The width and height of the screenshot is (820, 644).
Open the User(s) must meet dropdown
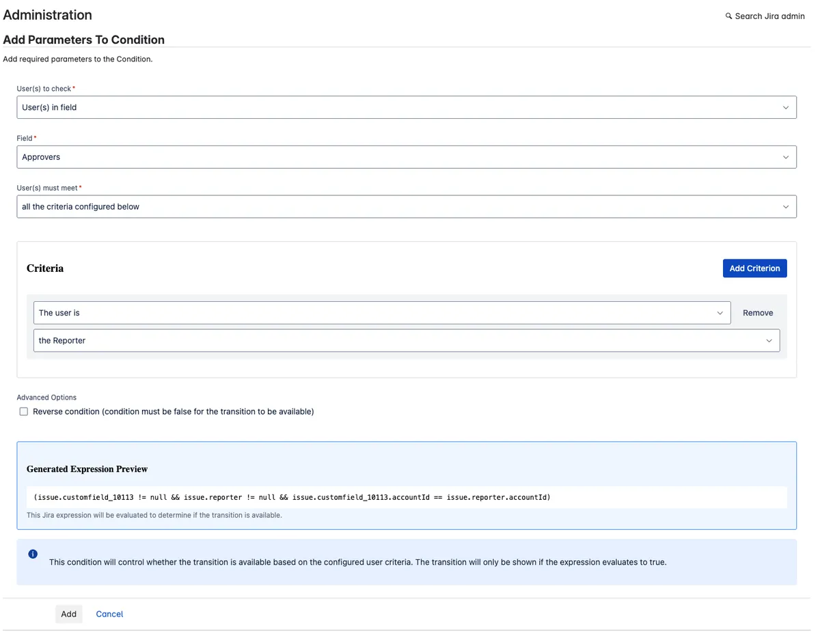[x=407, y=207]
